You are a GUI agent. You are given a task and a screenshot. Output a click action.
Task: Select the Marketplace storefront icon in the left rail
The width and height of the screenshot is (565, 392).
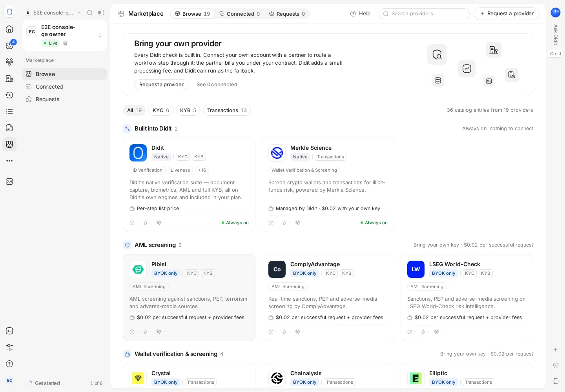click(9, 144)
